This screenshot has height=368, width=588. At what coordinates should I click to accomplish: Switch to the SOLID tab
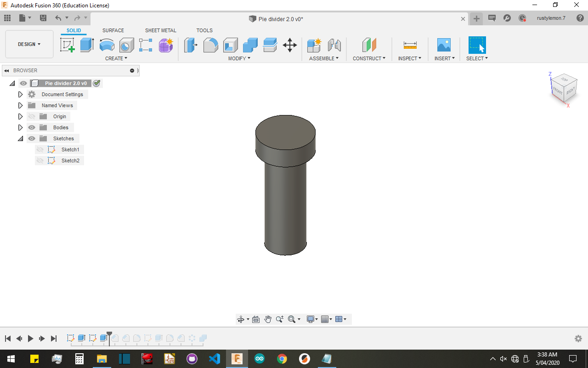point(73,30)
